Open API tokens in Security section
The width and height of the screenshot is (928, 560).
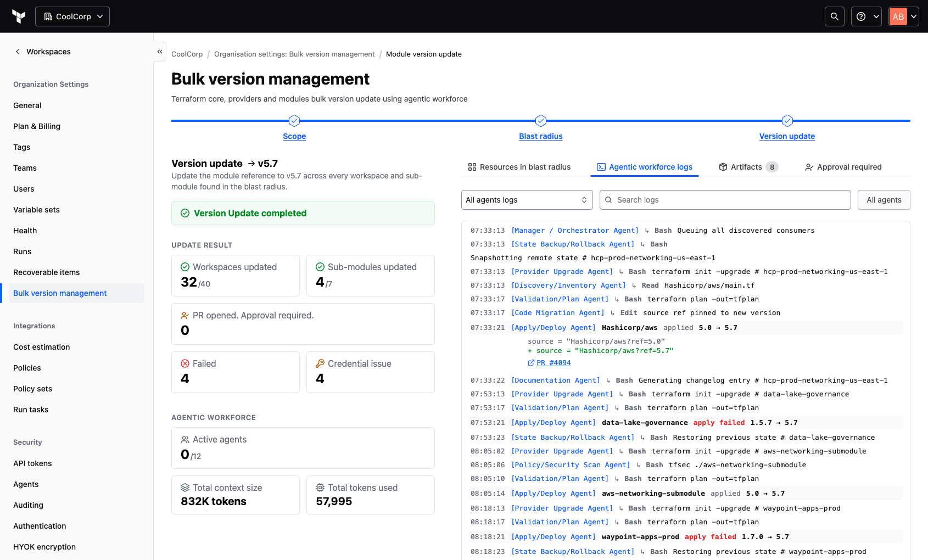(x=32, y=463)
